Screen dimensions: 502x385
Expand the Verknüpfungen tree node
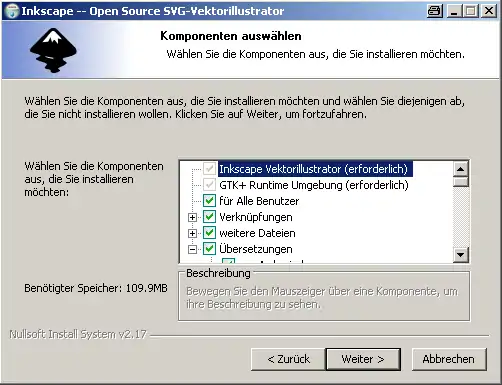click(x=192, y=217)
